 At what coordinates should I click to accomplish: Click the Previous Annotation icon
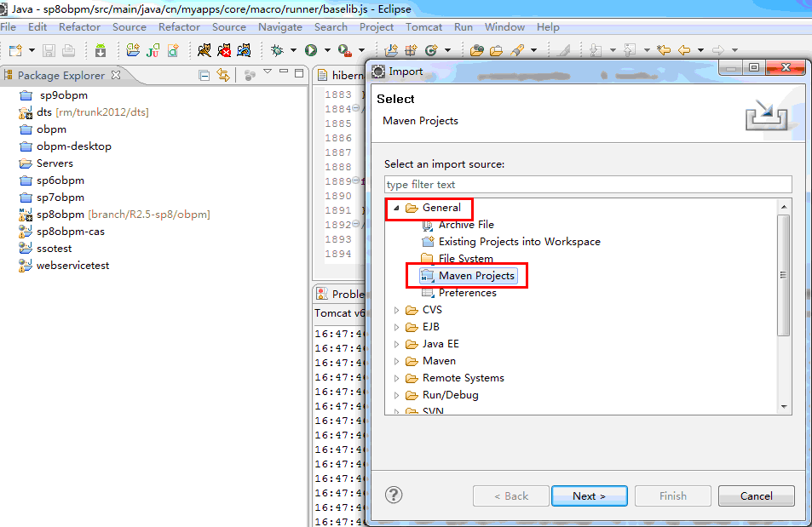tap(630, 50)
